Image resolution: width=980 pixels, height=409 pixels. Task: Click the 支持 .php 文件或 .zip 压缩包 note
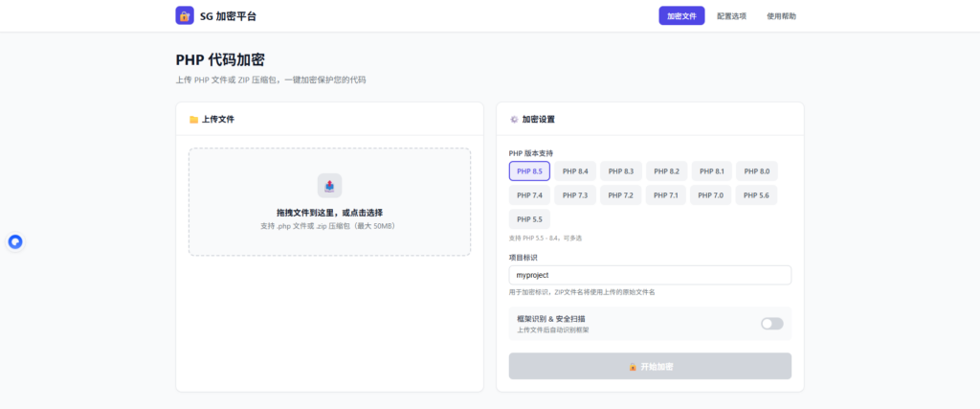pos(329,226)
